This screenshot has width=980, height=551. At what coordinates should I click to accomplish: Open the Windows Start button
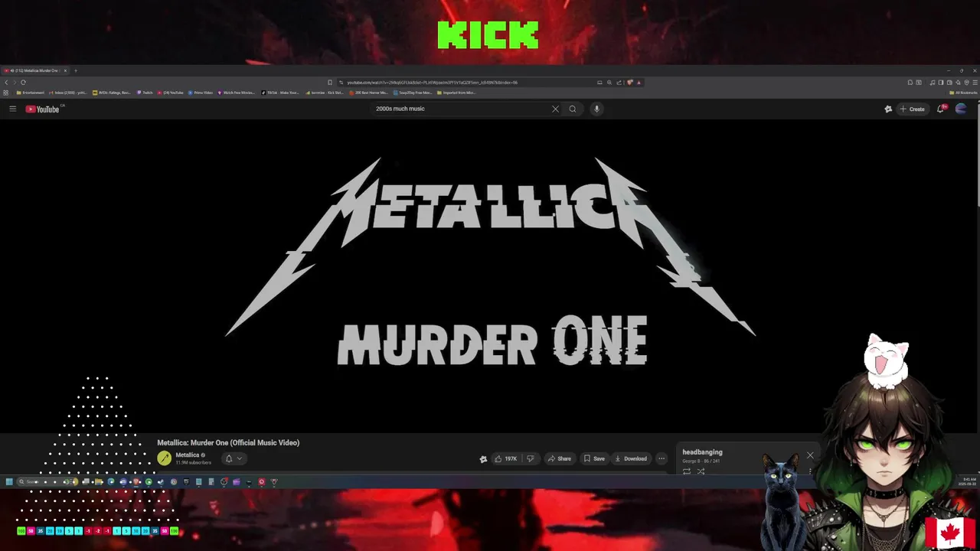point(9,481)
